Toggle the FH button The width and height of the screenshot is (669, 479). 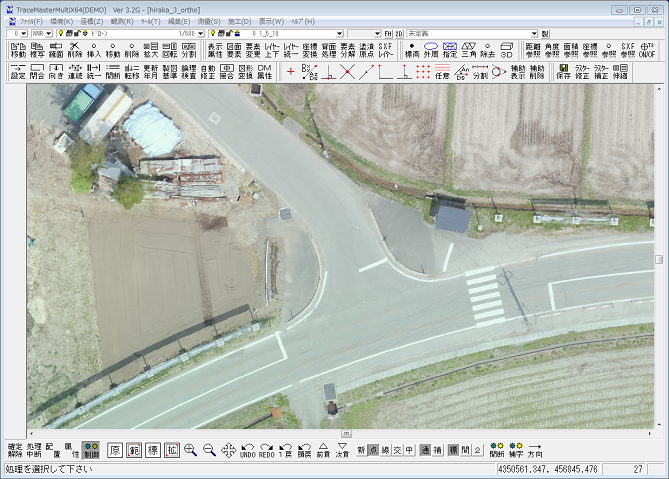(388, 33)
